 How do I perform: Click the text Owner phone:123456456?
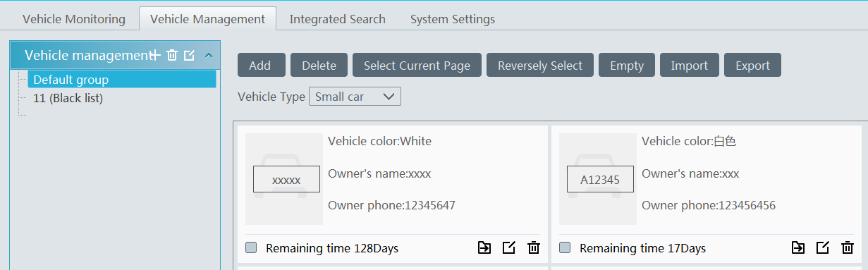[x=709, y=205]
